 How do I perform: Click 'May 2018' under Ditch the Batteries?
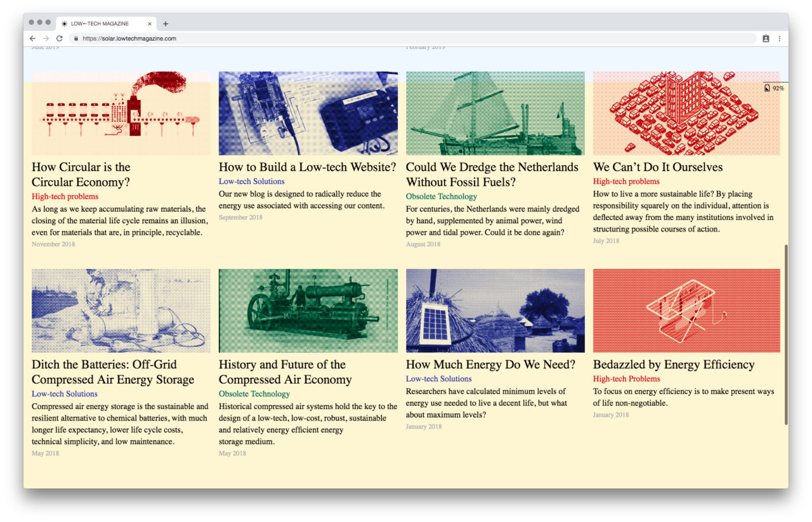[45, 453]
